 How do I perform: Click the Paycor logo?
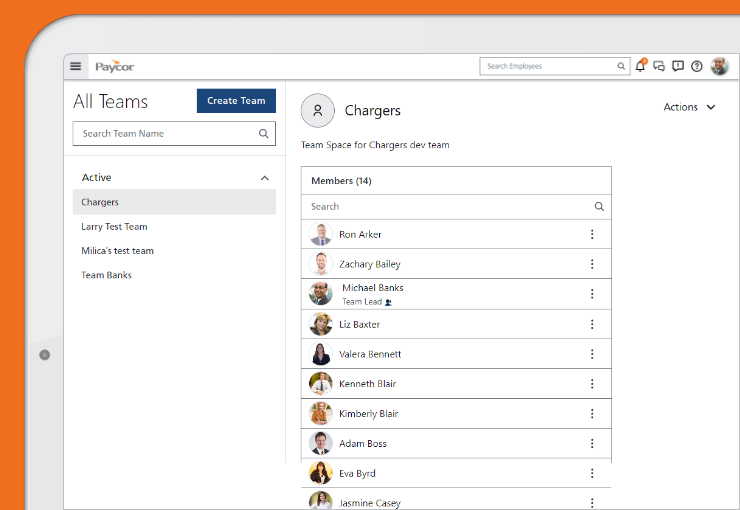(x=115, y=67)
